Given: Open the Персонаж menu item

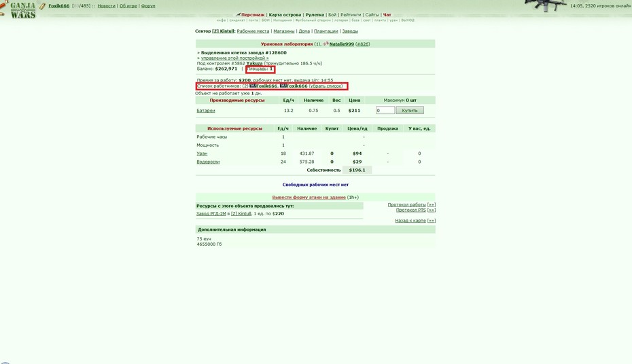Looking at the screenshot, I should (253, 15).
